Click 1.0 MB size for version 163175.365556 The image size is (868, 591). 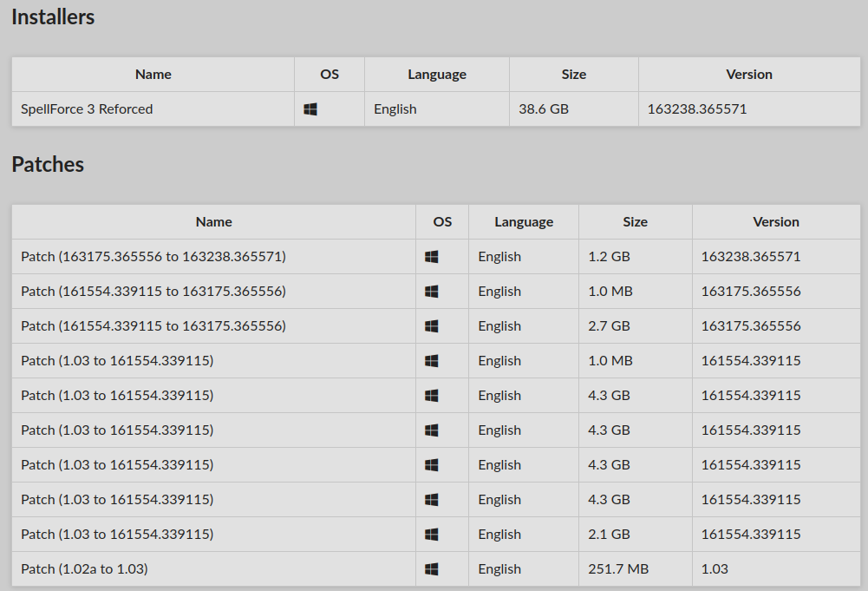coord(610,292)
